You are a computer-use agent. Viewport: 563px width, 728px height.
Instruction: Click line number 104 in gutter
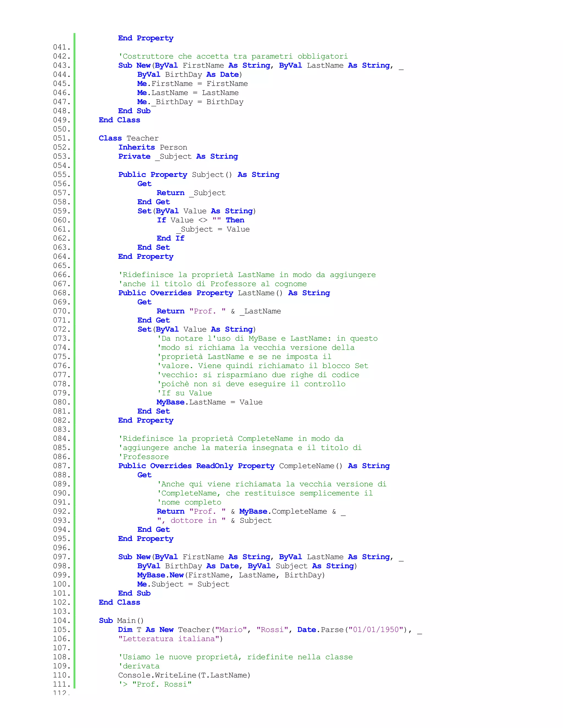click(x=62, y=621)
